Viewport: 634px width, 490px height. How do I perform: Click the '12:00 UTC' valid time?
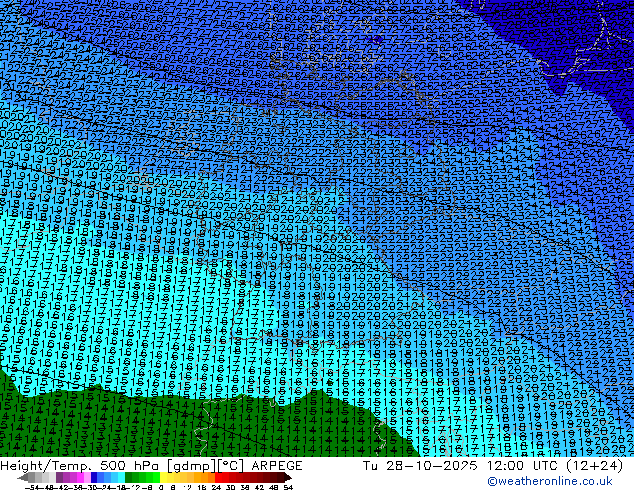click(x=523, y=466)
